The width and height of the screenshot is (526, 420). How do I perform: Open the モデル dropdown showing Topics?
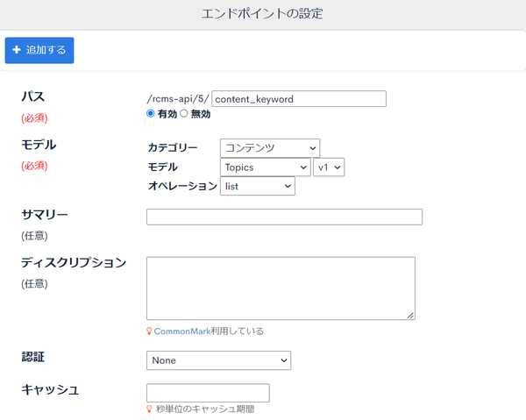pyautogui.click(x=266, y=167)
